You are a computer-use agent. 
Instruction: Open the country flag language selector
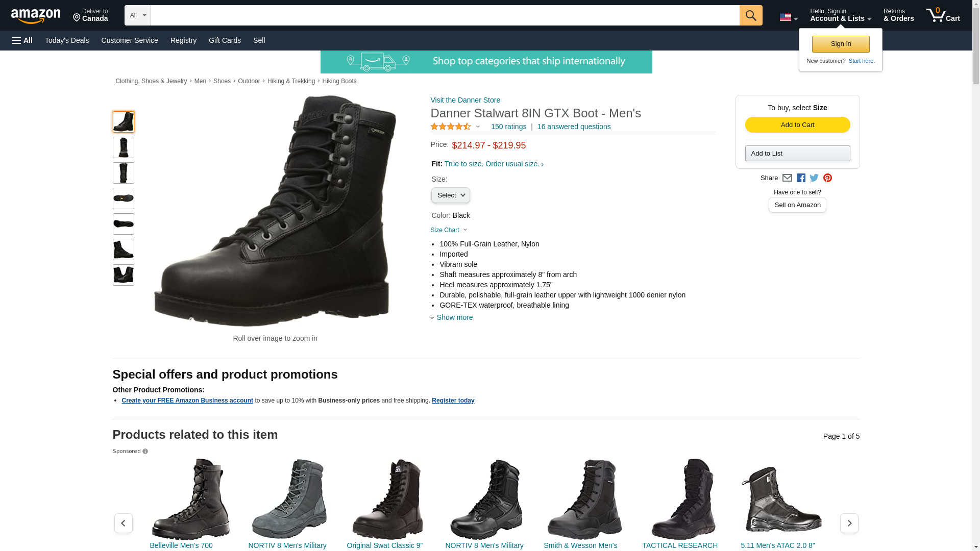(789, 18)
